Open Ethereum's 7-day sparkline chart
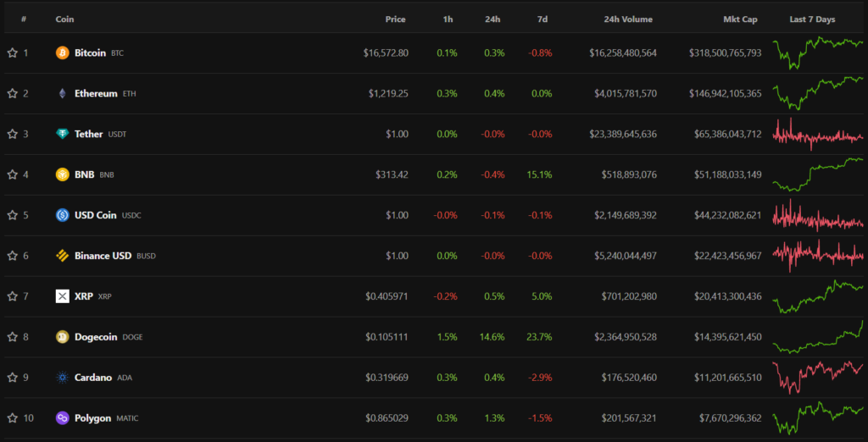 pyautogui.click(x=818, y=93)
